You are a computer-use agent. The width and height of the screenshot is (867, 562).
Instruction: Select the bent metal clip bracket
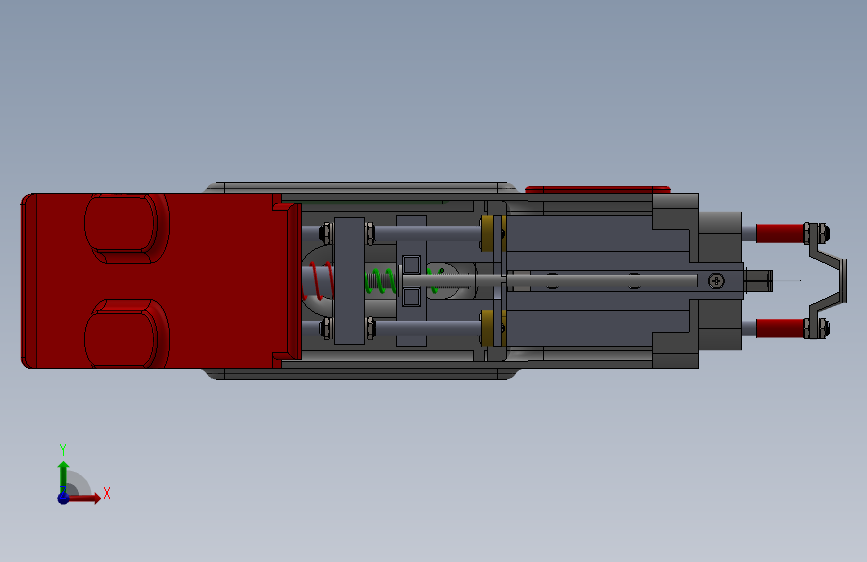click(828, 280)
